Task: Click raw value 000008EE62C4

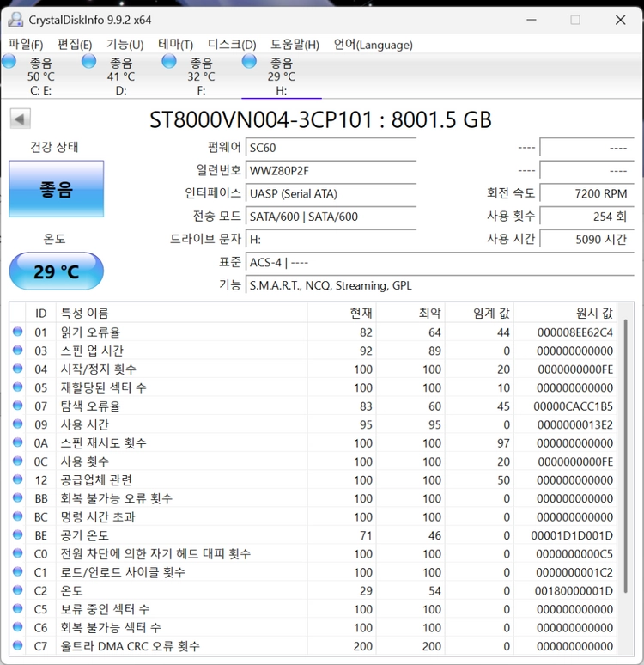Action: point(575,332)
